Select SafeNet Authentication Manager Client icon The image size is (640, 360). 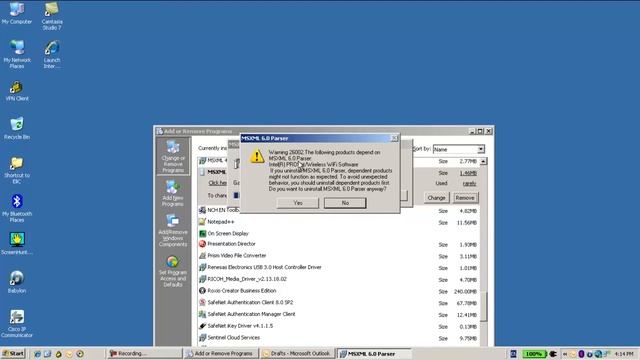click(x=202, y=314)
